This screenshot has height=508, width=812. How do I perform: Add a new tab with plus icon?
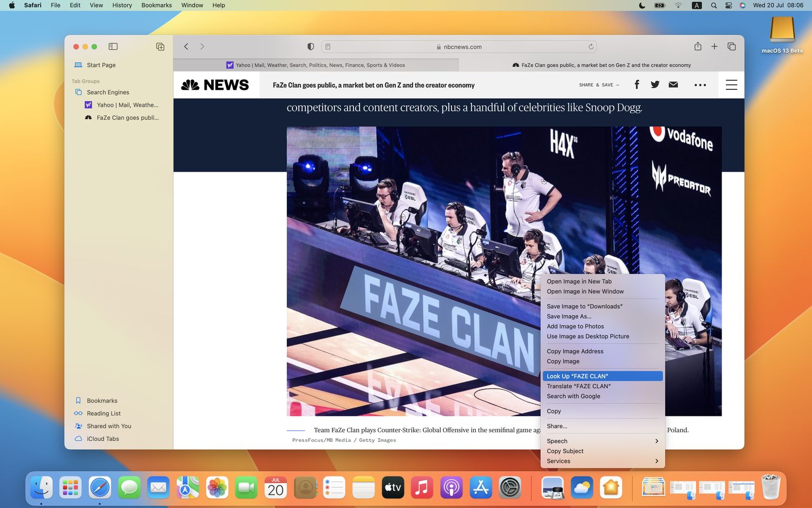pos(715,47)
